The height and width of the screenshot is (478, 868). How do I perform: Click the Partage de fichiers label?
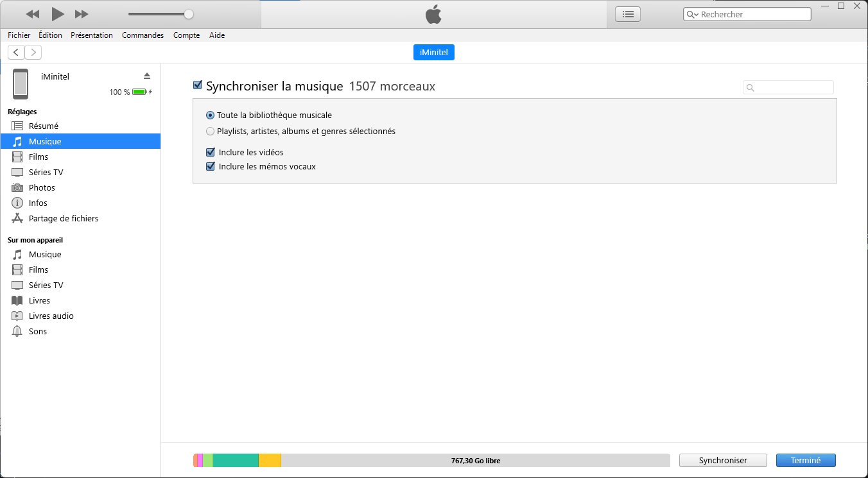tap(64, 218)
